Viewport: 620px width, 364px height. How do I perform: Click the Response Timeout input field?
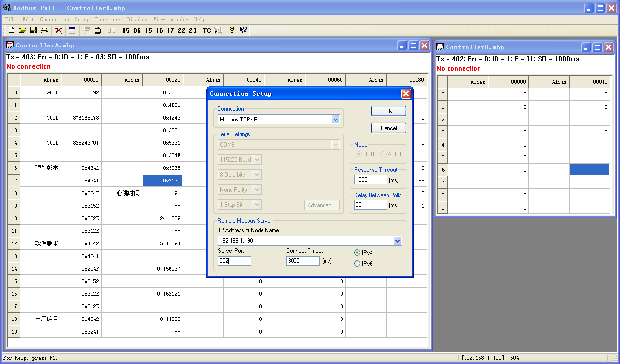point(371,180)
